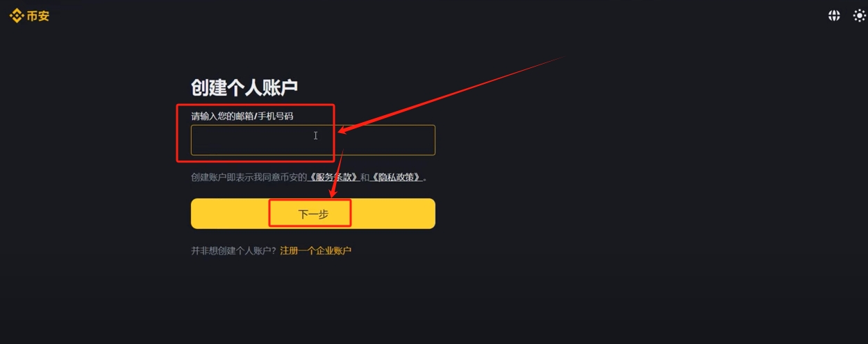The height and width of the screenshot is (344, 868).
Task: Switch to light mode using sun icon
Action: (x=860, y=15)
